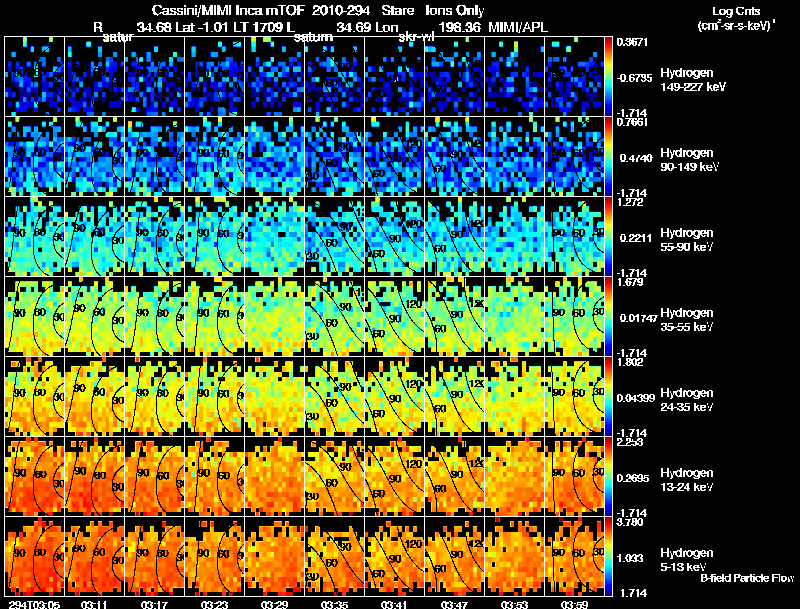Open the 90-149 keV image panel at 03:53
This screenshot has height=609, width=800.
pyautogui.click(x=514, y=157)
